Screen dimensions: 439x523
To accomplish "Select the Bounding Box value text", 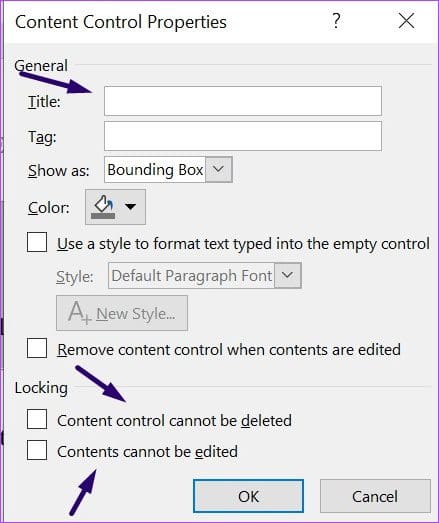I will tap(155, 170).
